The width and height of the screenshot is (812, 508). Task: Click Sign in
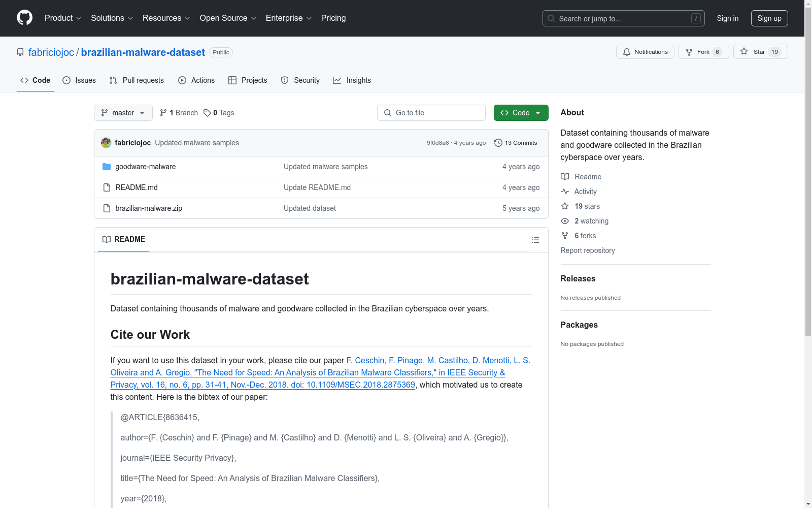click(727, 18)
